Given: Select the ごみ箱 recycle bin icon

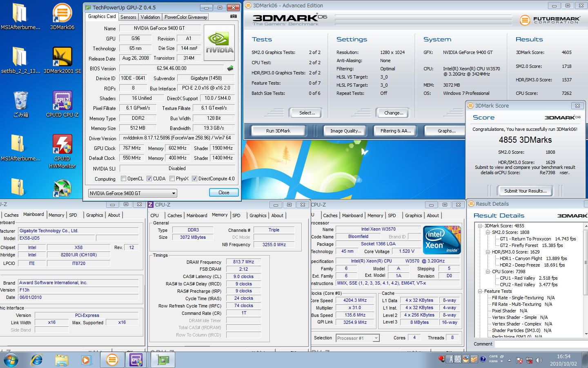Looking at the screenshot, I should pos(20,104).
